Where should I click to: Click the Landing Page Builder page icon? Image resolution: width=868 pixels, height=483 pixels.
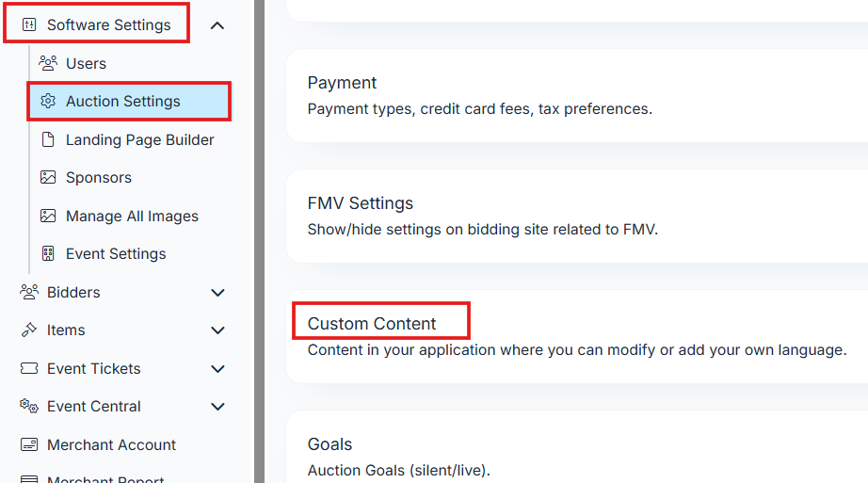click(x=48, y=139)
